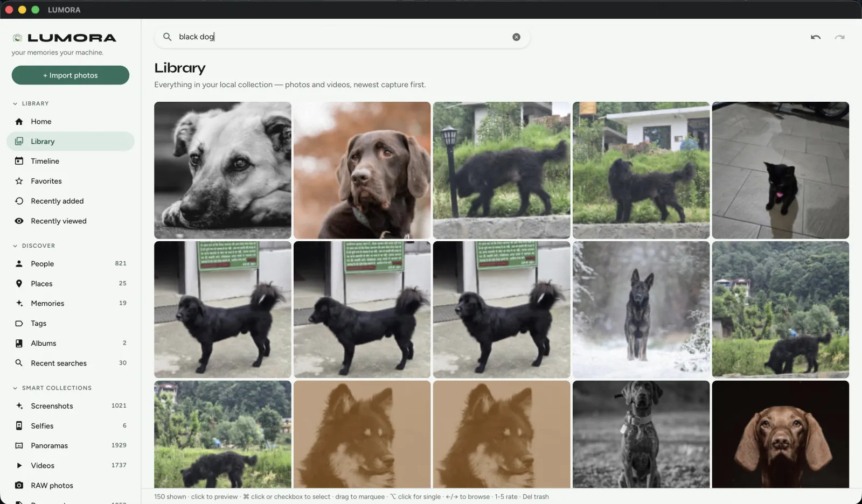Open the Home view

coord(71,122)
